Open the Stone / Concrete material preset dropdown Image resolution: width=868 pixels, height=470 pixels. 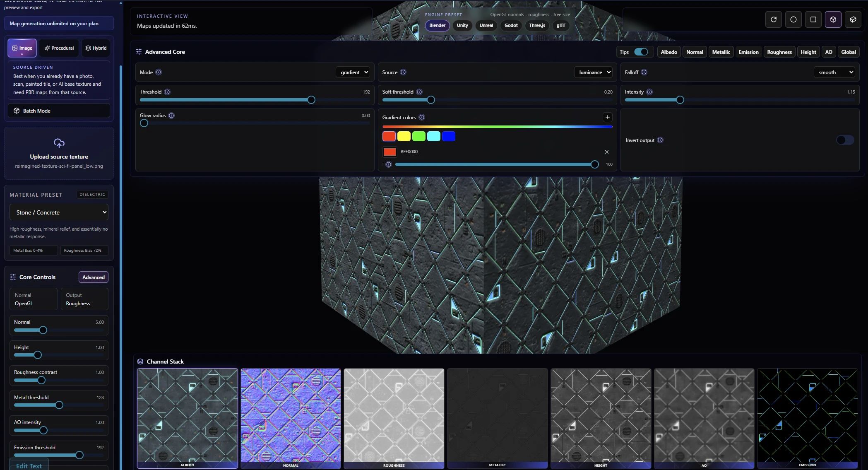pos(59,212)
